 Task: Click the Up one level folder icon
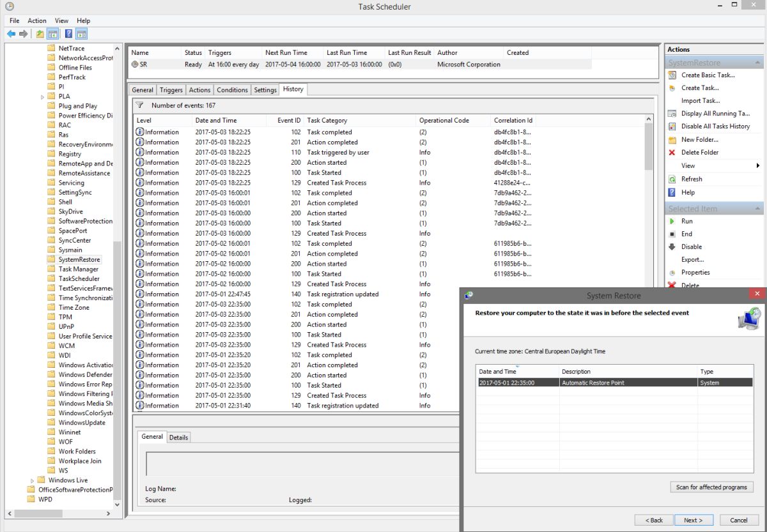(x=40, y=33)
